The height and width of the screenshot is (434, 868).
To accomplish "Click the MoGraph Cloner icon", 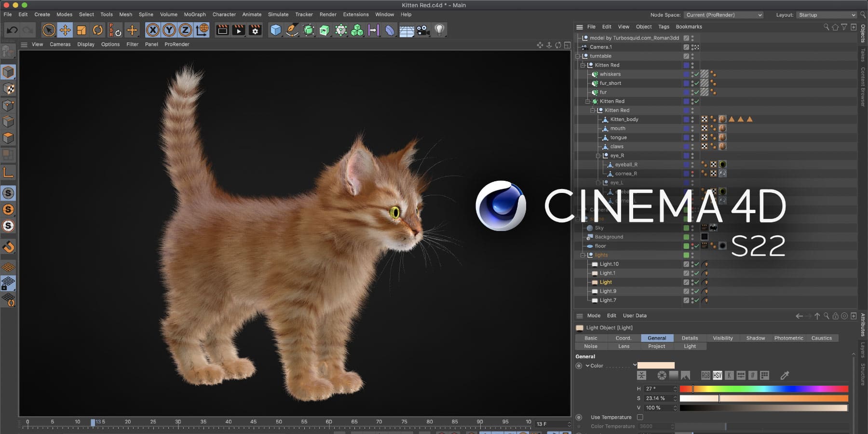I will pyautogui.click(x=357, y=30).
